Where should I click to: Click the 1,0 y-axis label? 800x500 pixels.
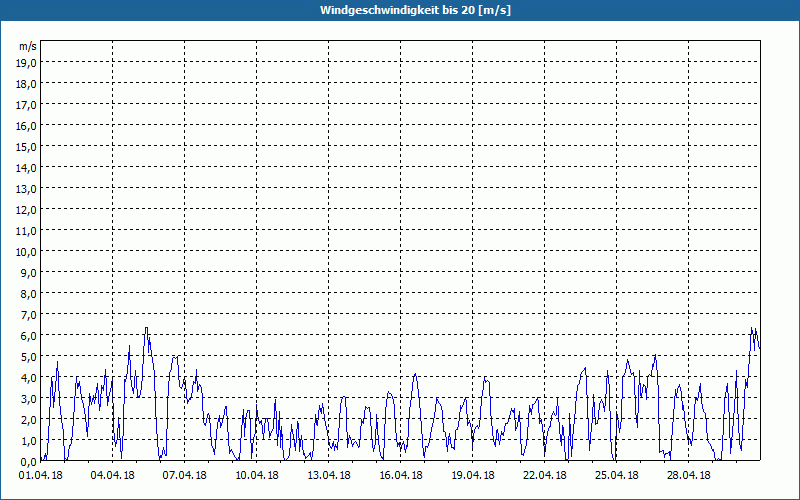pyautogui.click(x=28, y=440)
